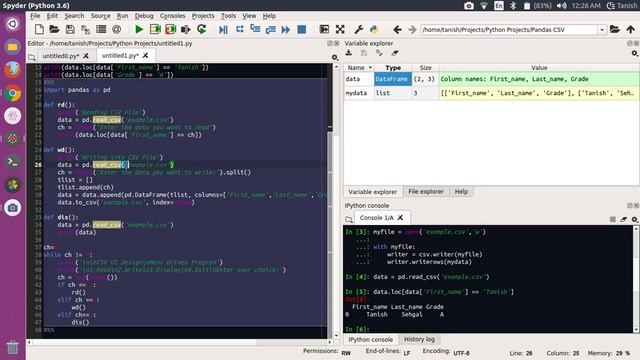
Task: Open the file switcher list icon
Action: point(101,29)
